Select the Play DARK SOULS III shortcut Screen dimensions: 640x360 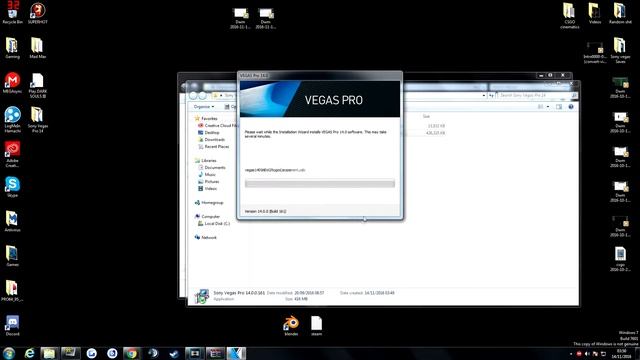37,85
